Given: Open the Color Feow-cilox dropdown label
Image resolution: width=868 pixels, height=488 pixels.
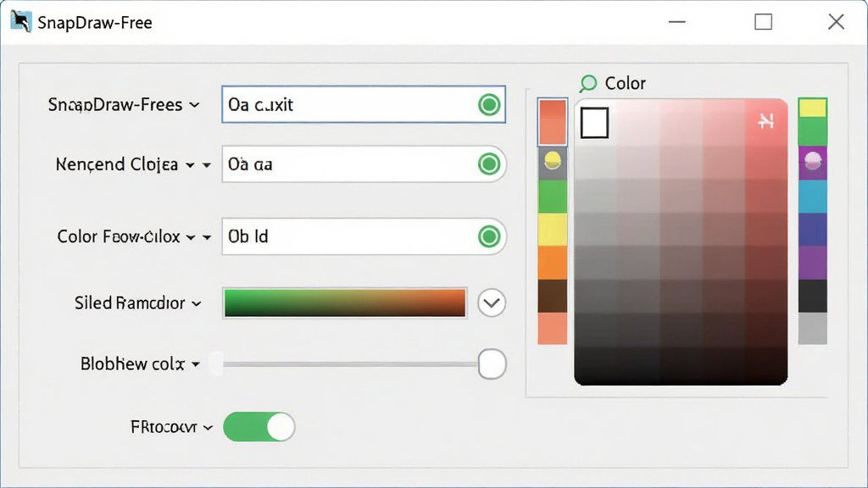Looking at the screenshot, I should 119,237.
